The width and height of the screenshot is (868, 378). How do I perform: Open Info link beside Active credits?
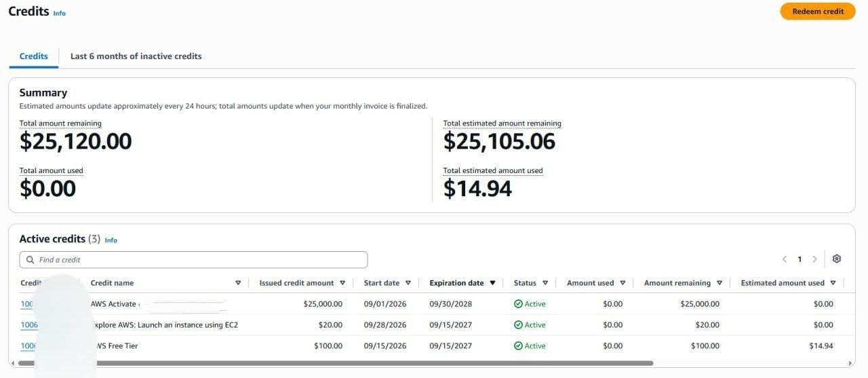pos(111,240)
